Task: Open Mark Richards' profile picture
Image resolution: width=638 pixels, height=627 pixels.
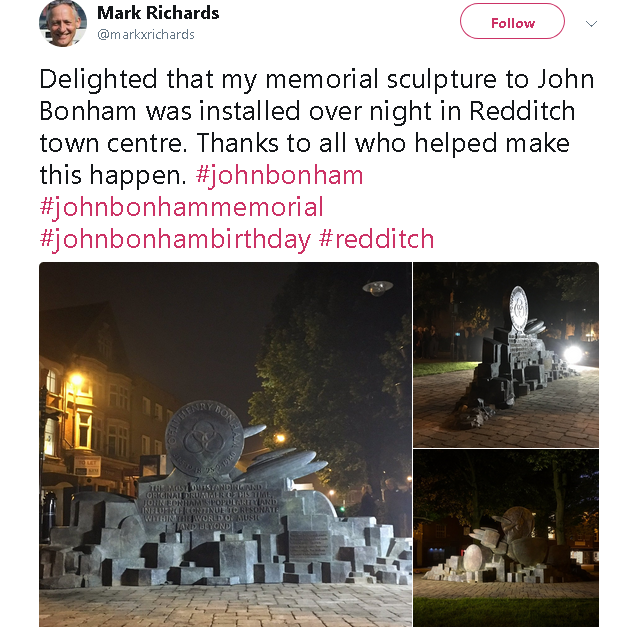Action: pos(63,23)
